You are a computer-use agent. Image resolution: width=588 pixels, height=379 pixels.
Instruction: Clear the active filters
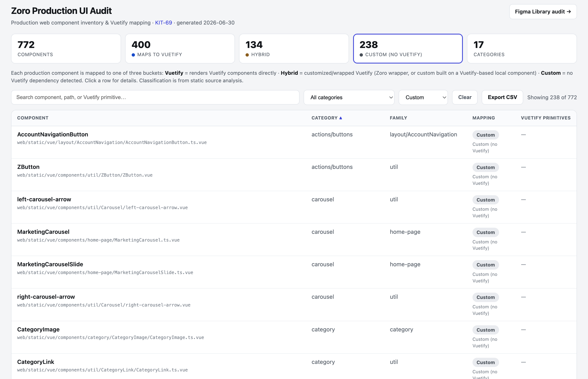coord(465,97)
